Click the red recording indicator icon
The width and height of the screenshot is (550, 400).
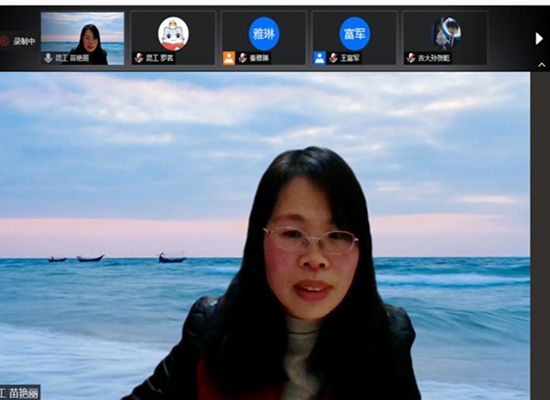pyautogui.click(x=4, y=41)
